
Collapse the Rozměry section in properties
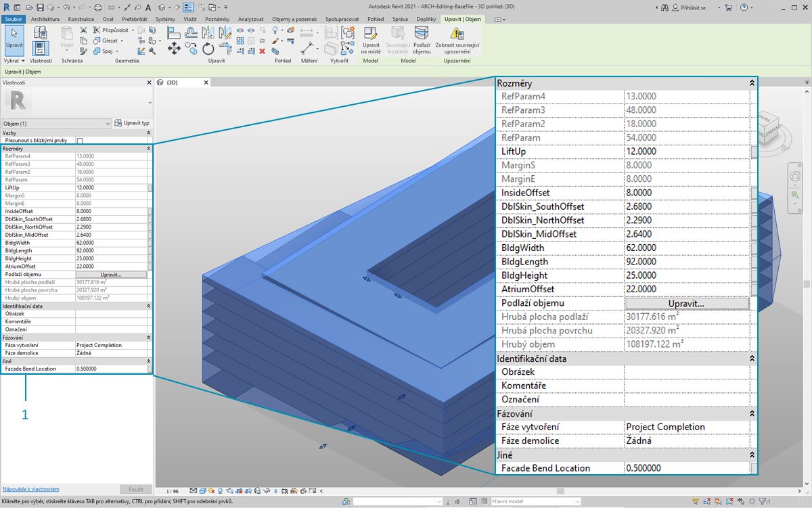(x=149, y=148)
